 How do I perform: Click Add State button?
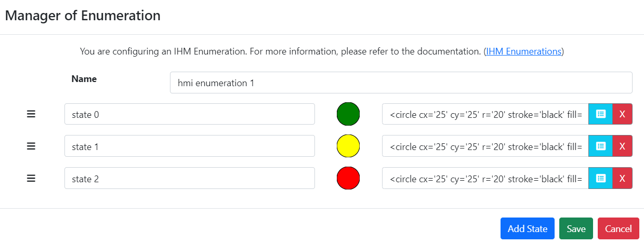click(x=528, y=228)
